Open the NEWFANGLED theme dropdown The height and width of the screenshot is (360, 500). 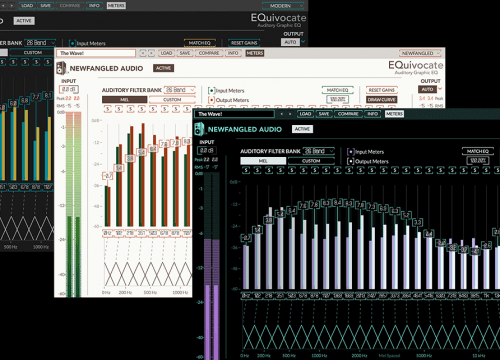click(x=420, y=53)
